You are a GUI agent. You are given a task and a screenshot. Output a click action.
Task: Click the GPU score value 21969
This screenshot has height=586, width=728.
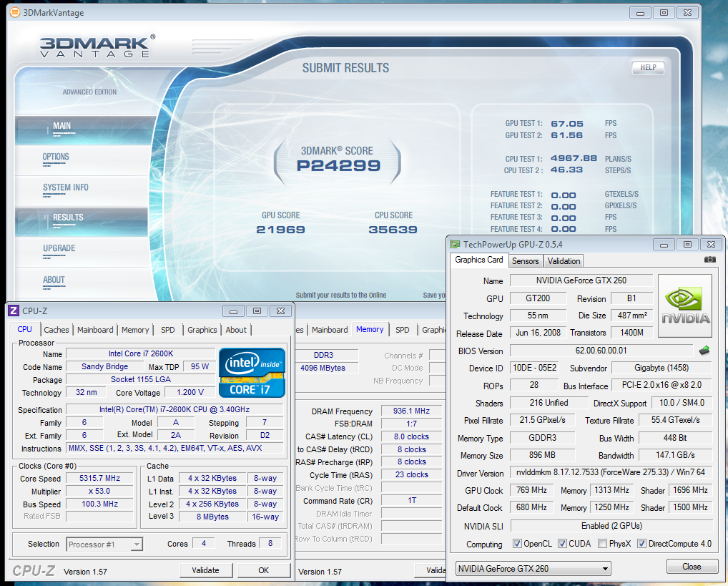280,230
